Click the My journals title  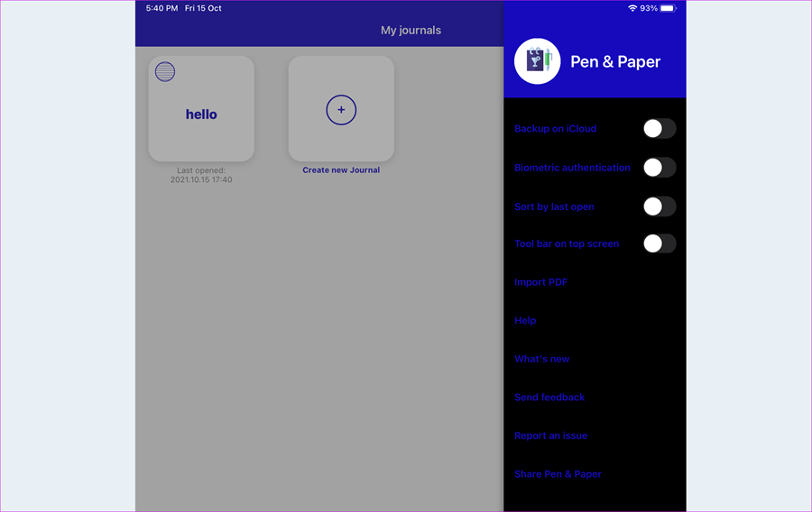click(411, 31)
